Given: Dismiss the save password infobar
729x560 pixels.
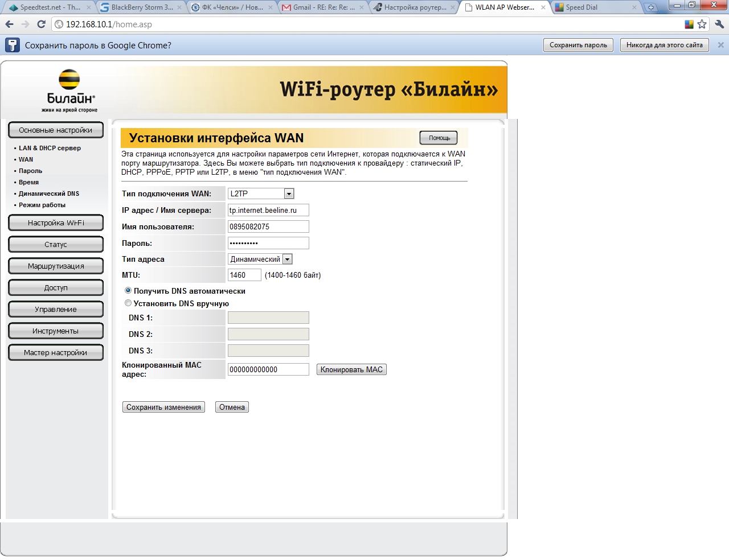Looking at the screenshot, I should tap(720, 45).
